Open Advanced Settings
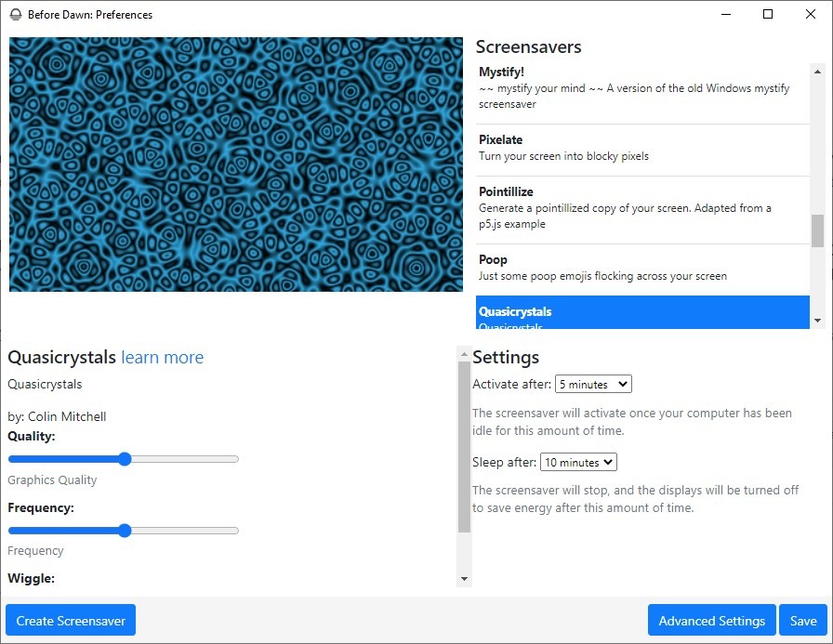This screenshot has width=833, height=644. [x=711, y=620]
